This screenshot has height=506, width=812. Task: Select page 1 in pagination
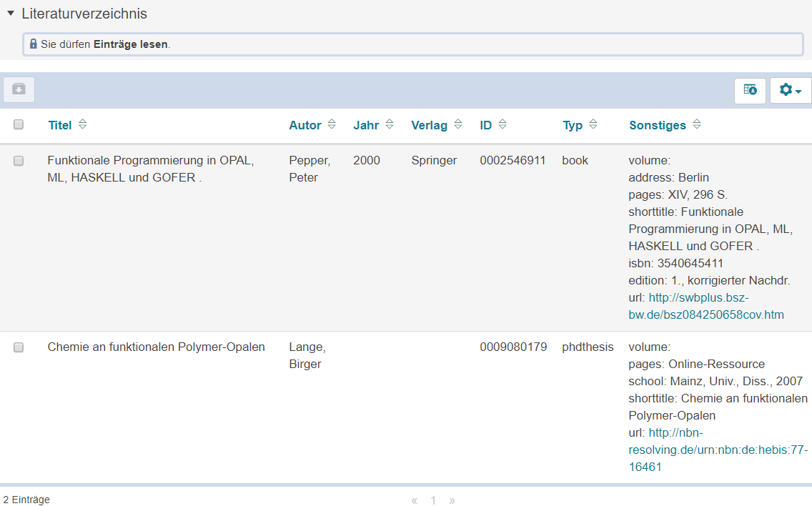(x=433, y=500)
